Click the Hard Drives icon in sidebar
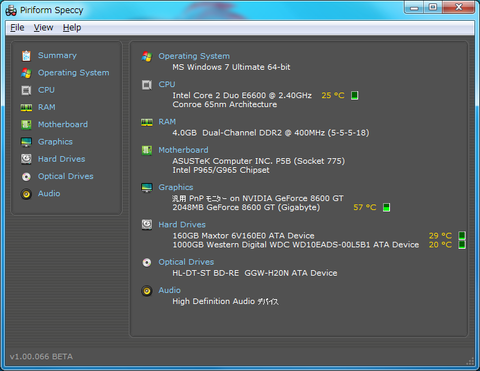 (26, 159)
